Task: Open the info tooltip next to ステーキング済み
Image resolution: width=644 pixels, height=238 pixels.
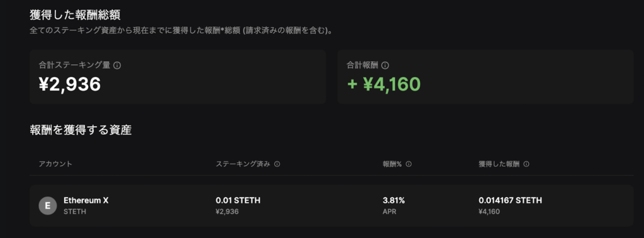Action: coord(277,164)
